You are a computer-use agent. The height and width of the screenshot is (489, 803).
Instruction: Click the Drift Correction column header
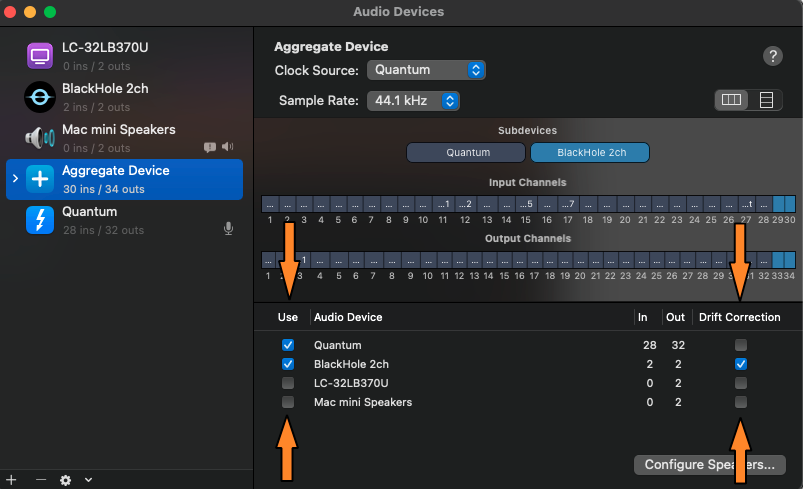click(x=739, y=317)
